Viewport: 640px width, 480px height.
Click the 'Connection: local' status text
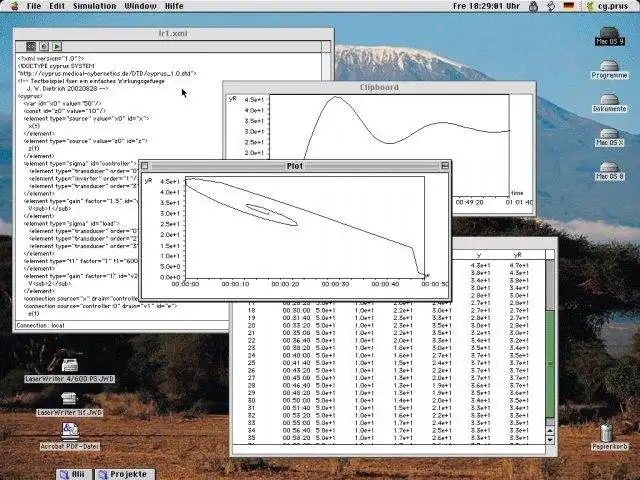tap(40, 325)
